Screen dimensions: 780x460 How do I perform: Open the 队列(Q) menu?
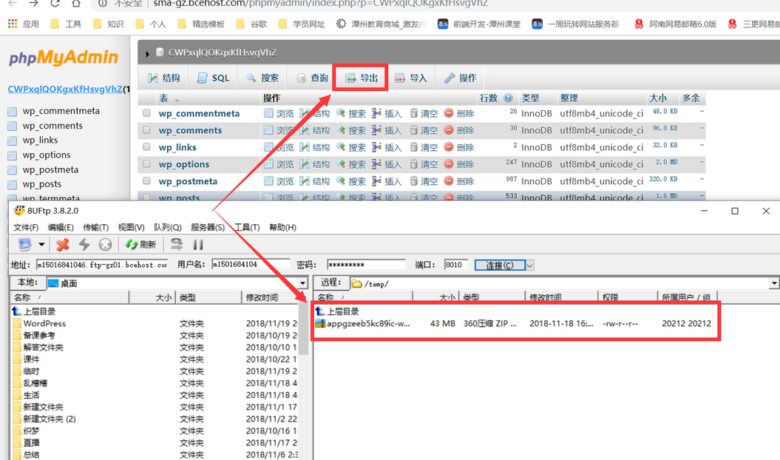click(x=168, y=227)
